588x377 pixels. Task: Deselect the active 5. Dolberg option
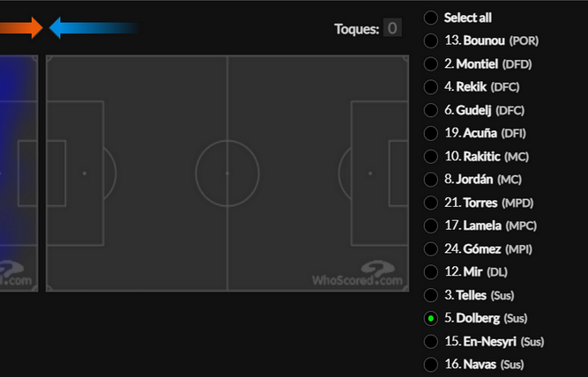pos(431,318)
